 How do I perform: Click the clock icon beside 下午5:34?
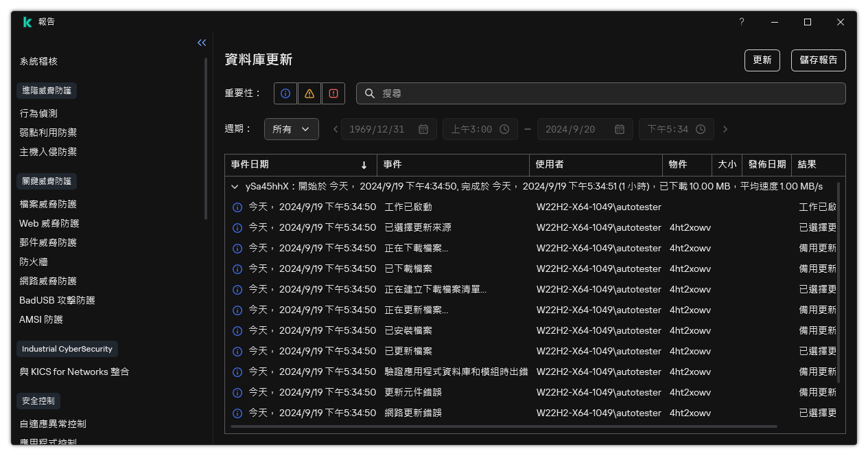(700, 129)
